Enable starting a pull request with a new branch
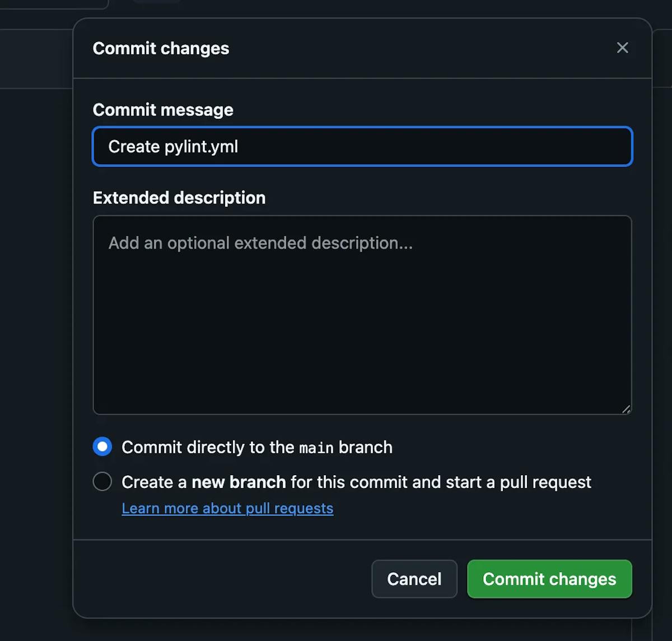 pyautogui.click(x=102, y=481)
